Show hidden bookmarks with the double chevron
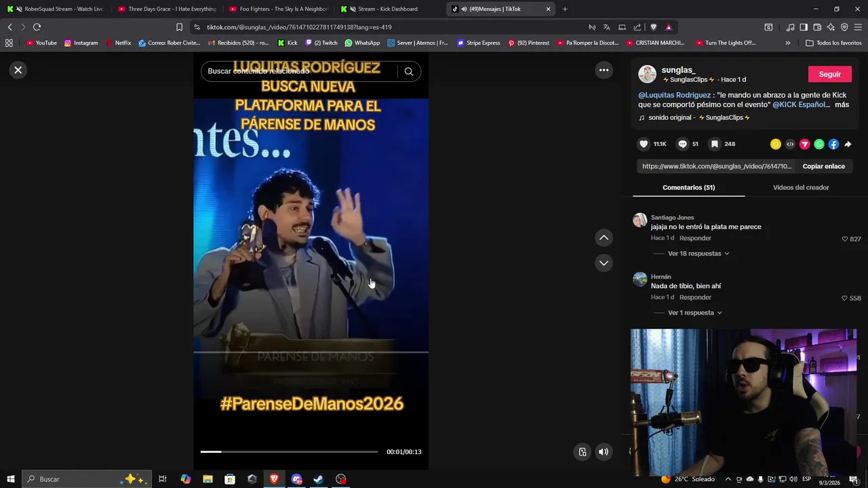The width and height of the screenshot is (868, 488). tap(787, 43)
